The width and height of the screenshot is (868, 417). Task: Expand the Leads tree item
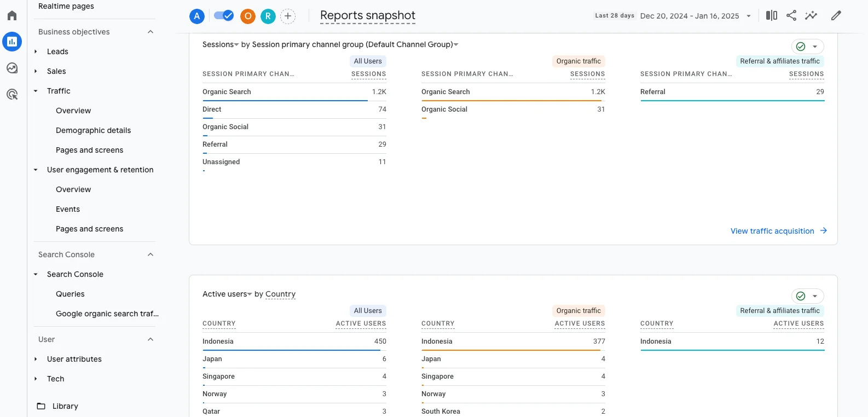pos(36,51)
